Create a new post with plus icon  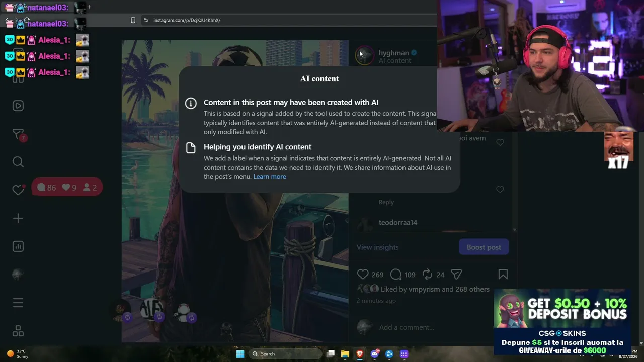(x=18, y=218)
